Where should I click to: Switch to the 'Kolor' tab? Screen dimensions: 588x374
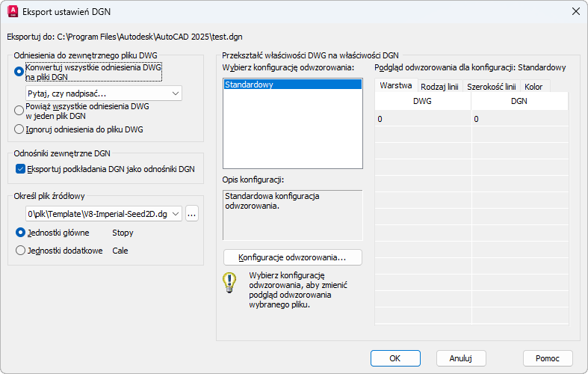[533, 87]
